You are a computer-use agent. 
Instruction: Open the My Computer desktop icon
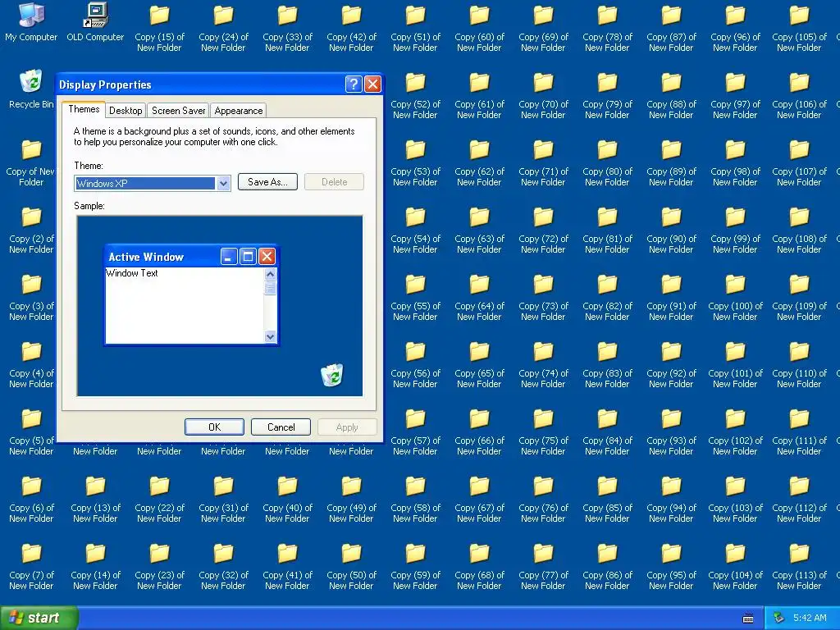tap(31, 22)
